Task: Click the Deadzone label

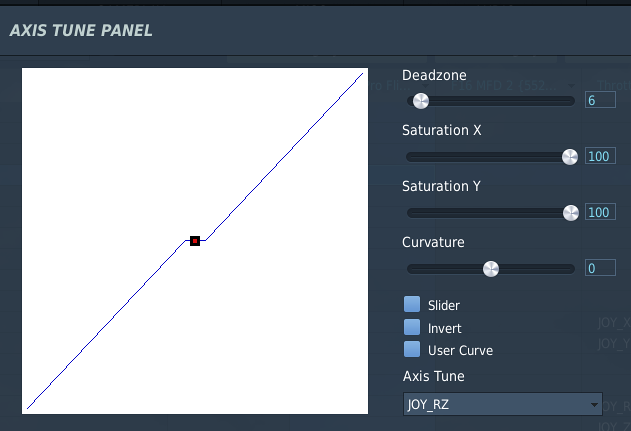Action: pyautogui.click(x=434, y=75)
